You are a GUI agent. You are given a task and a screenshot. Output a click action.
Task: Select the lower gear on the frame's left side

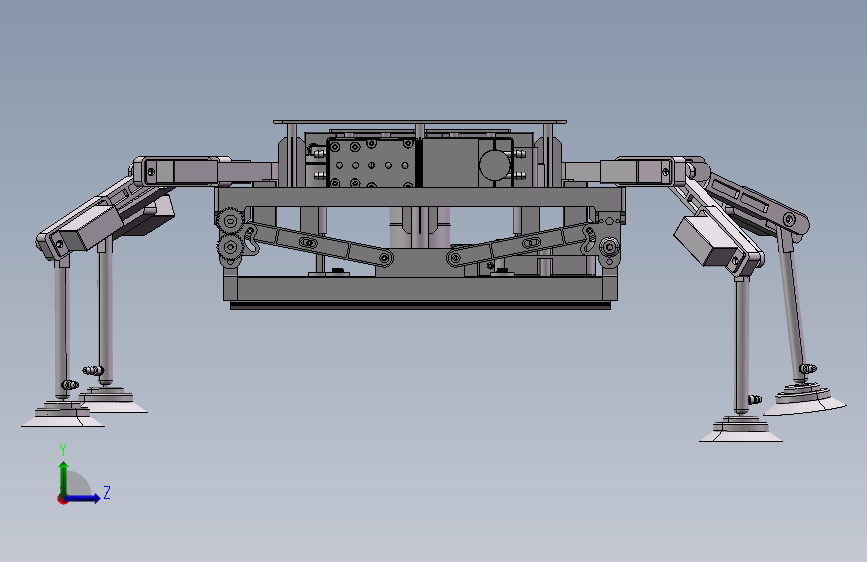tap(230, 248)
